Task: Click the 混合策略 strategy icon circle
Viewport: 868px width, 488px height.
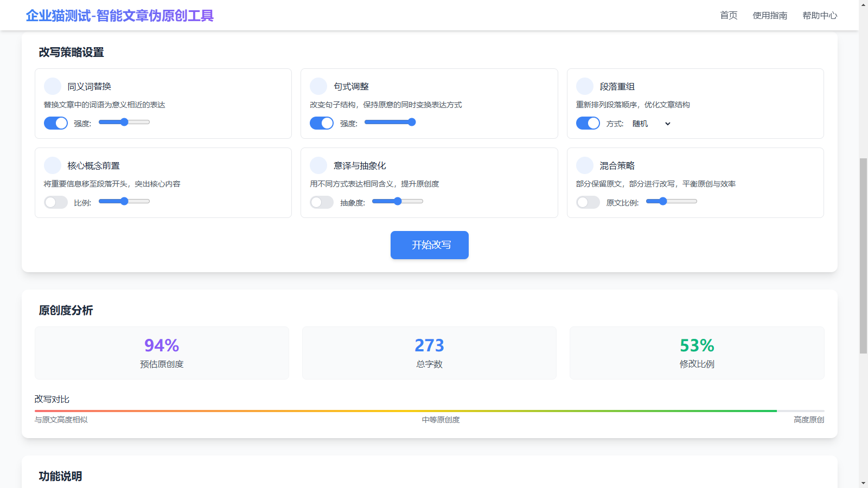Action: [x=585, y=165]
